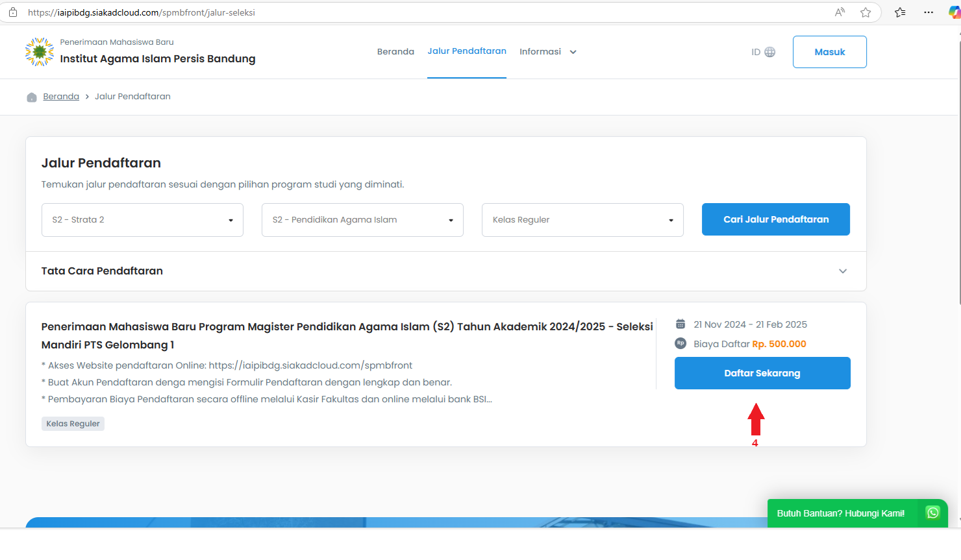
Task: Click the browser favorites star icon
Action: pos(866,12)
